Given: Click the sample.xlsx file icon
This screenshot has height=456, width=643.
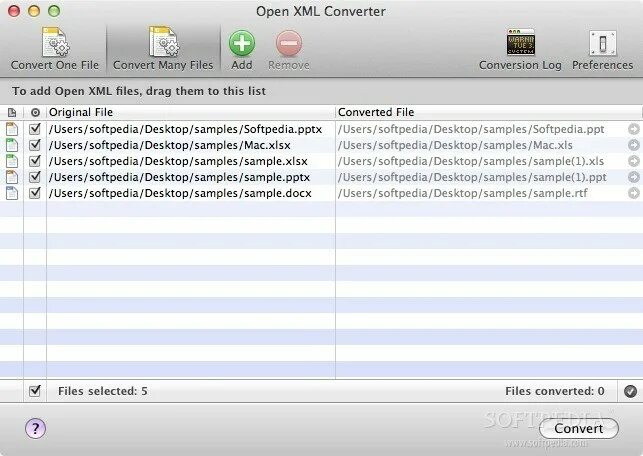Looking at the screenshot, I should pos(12,161).
